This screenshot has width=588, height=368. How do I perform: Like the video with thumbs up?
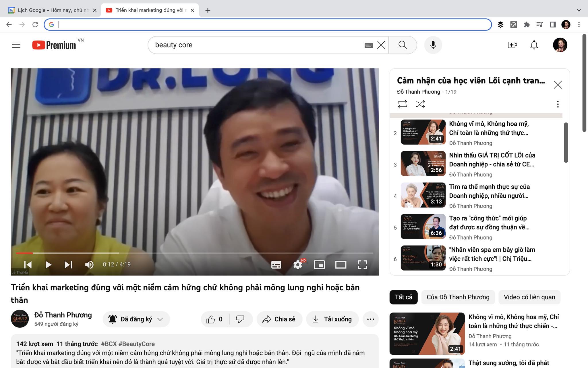click(x=215, y=319)
